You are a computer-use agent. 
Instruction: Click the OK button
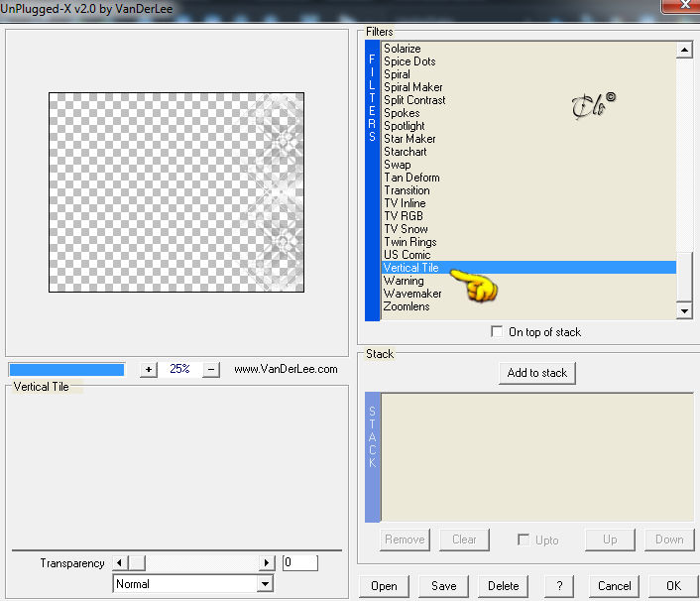click(x=673, y=586)
